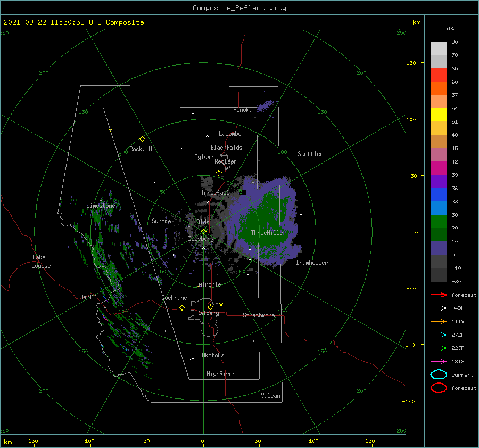Click the top-right km axis unit label
The image size is (479, 448).
[416, 22]
